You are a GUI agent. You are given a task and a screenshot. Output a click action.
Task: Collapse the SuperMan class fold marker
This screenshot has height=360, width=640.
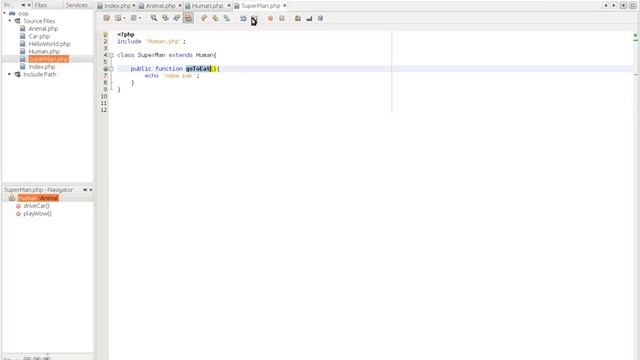coord(111,55)
